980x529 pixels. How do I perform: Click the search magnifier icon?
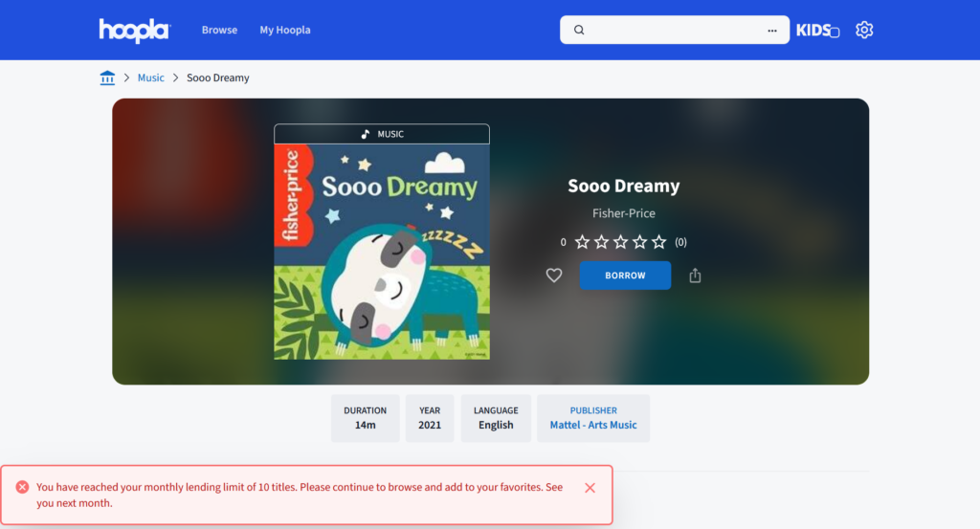point(579,30)
